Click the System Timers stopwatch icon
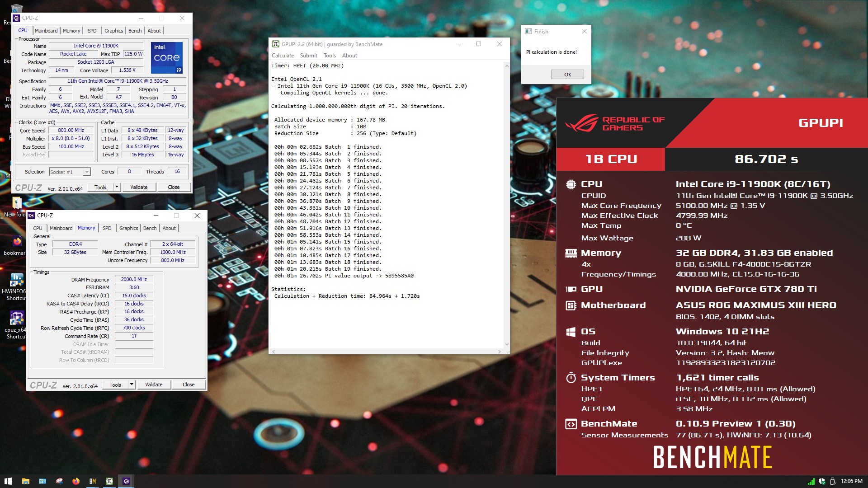The width and height of the screenshot is (868, 488). tap(571, 378)
